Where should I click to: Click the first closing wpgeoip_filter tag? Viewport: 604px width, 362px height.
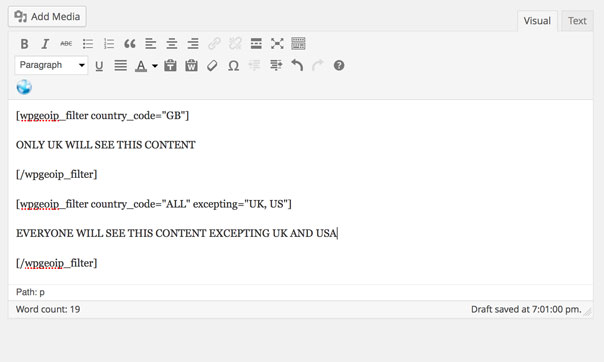pyautogui.click(x=57, y=174)
